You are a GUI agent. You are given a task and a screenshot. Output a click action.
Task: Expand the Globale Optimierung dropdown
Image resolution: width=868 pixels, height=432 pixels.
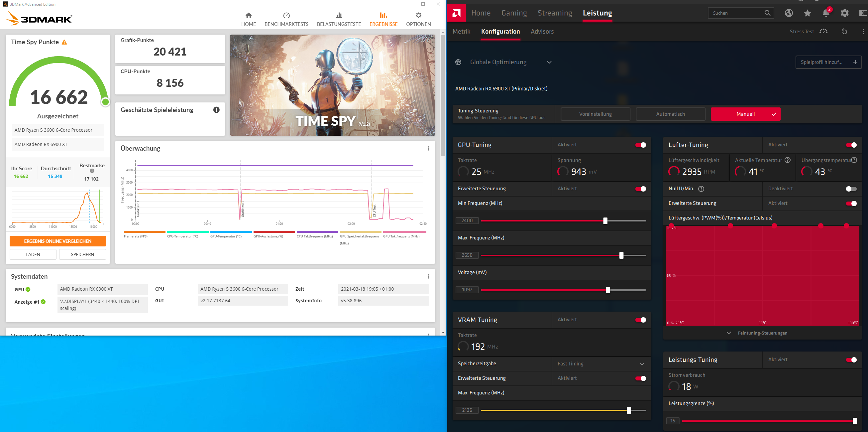pyautogui.click(x=549, y=62)
